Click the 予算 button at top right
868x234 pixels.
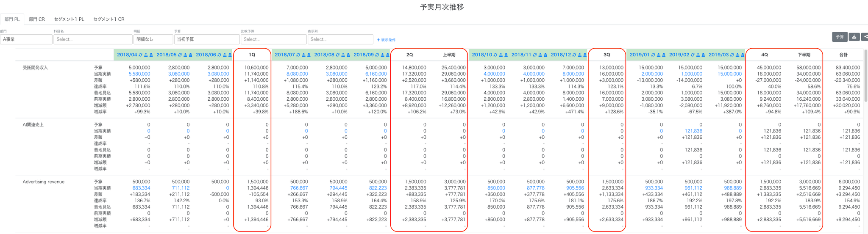840,37
